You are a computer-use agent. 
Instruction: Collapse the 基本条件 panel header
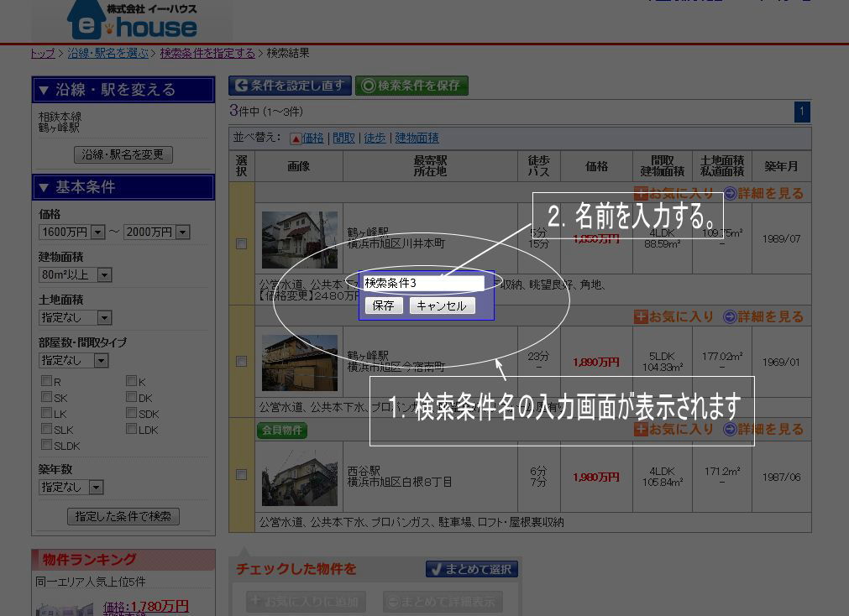[123, 187]
